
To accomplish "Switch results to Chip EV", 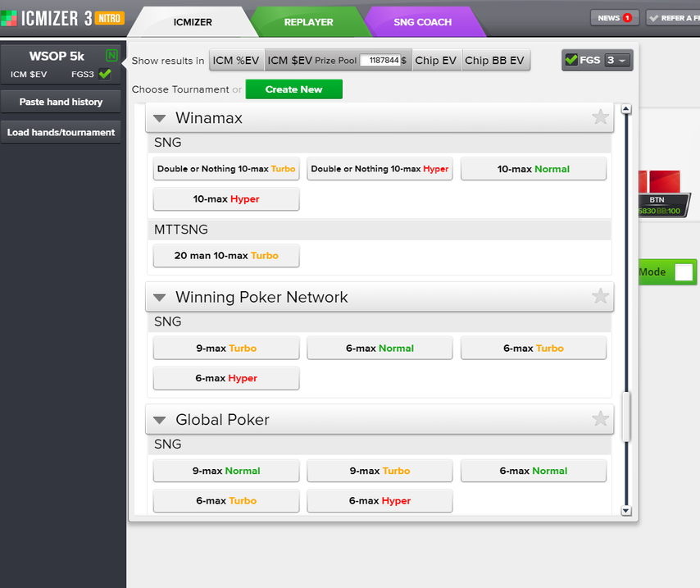I will [436, 61].
